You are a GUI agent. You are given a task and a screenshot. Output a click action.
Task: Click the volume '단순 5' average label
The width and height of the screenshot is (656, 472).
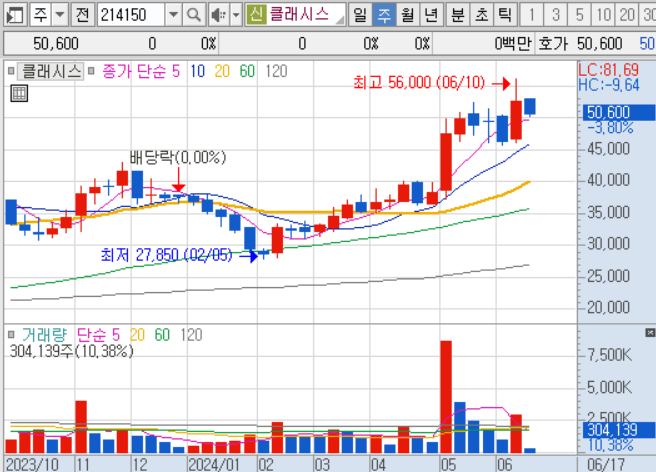pos(99,335)
